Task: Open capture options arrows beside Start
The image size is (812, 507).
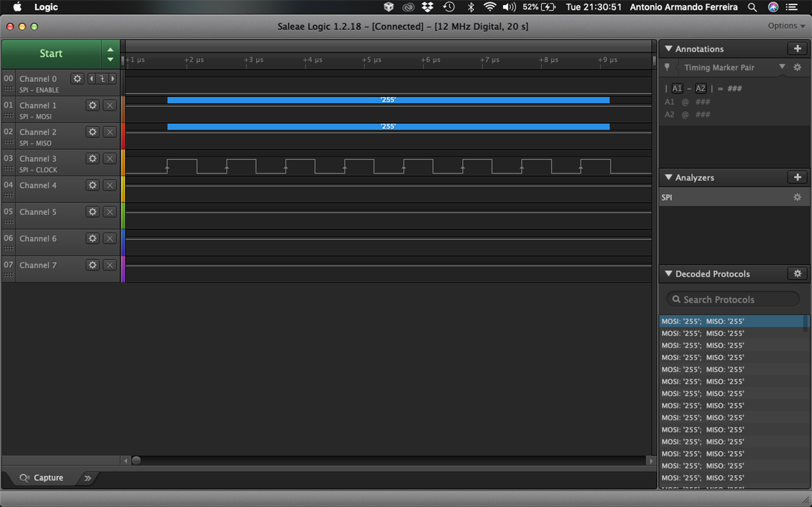Action: coord(110,53)
